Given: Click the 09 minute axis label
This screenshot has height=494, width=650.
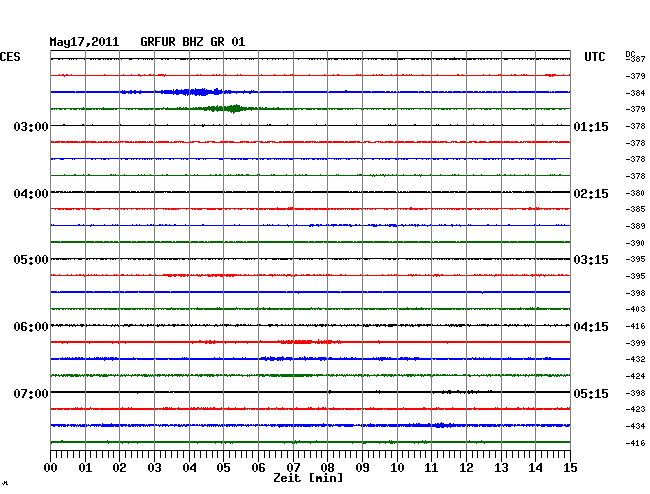Looking at the screenshot, I should click(x=362, y=468).
